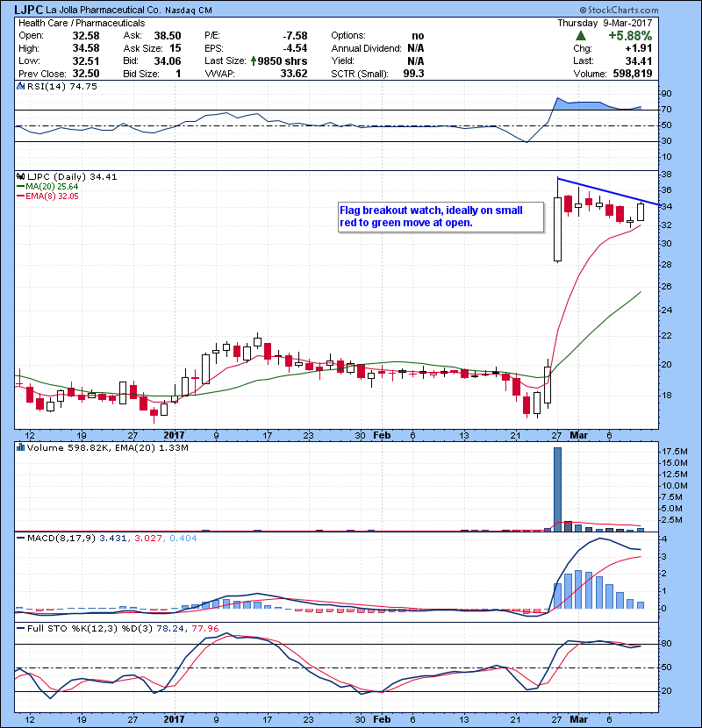Click the Yield N/A value
This screenshot has height=728, width=702.
coord(416,61)
